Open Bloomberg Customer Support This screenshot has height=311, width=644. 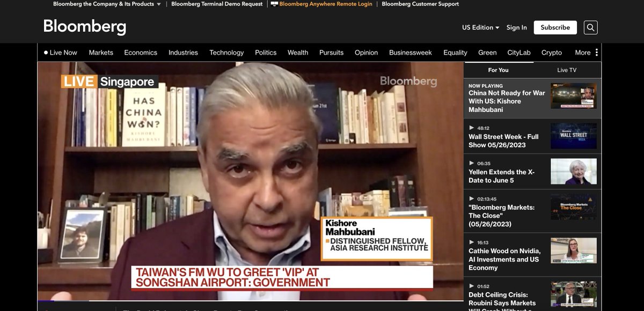[420, 4]
